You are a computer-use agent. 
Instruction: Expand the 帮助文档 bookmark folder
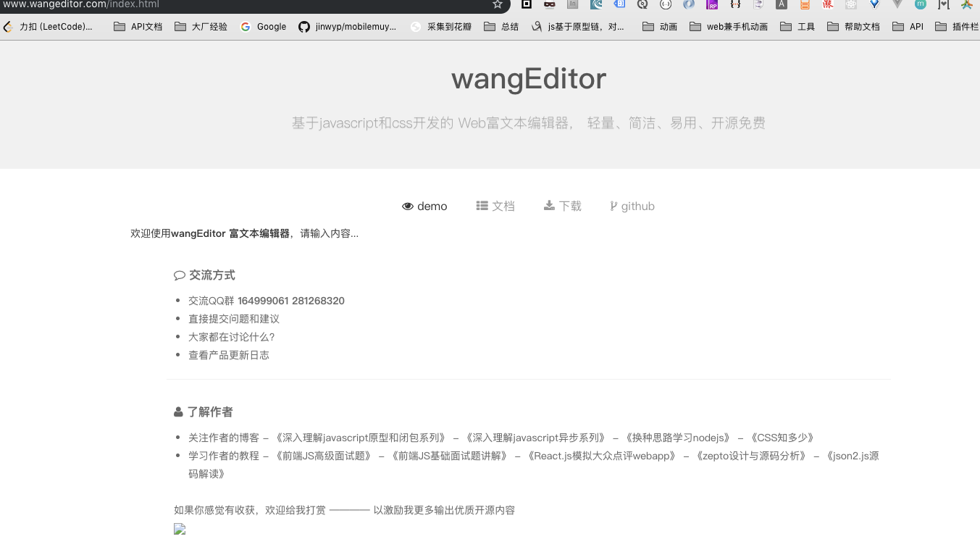pyautogui.click(x=854, y=27)
